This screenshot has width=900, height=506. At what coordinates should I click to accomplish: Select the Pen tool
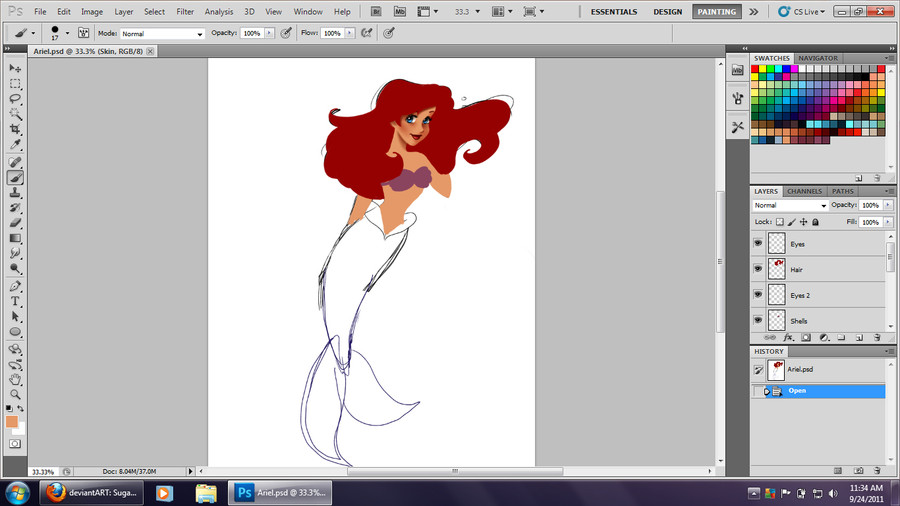(x=15, y=286)
